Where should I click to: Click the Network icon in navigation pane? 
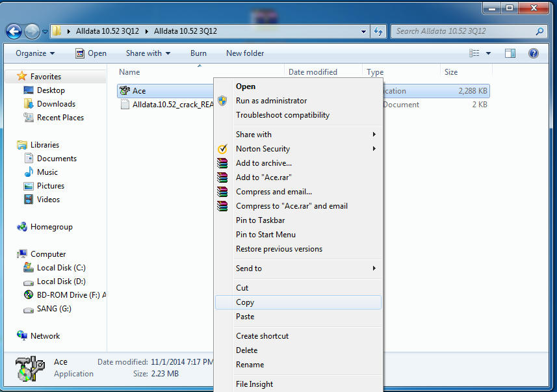click(x=21, y=335)
